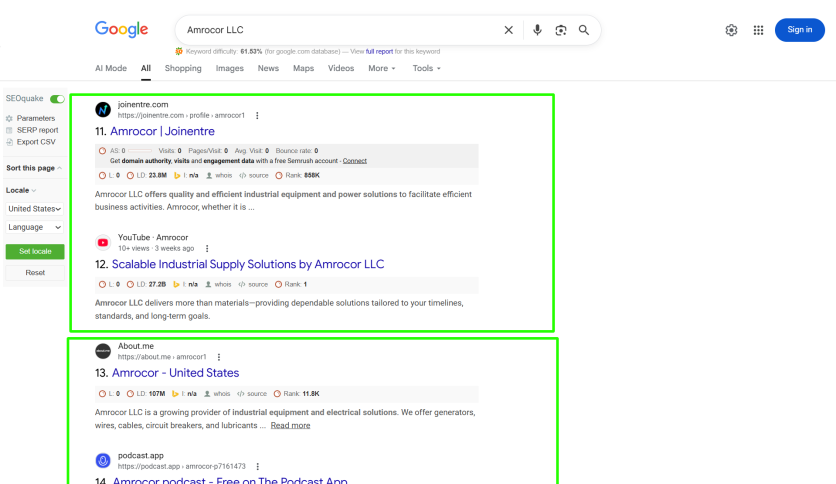Screen dimensions: 836x484
Task: Click source in About.me result bar
Action: click(x=252, y=393)
